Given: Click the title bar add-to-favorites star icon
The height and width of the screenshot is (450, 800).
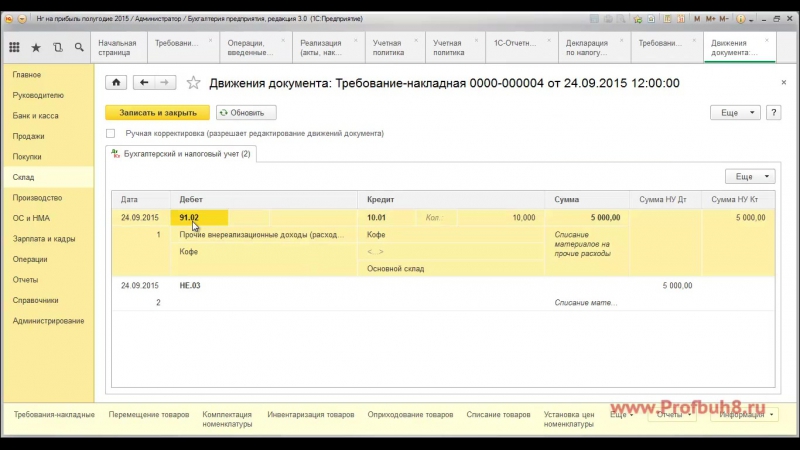Looking at the screenshot, I should point(638,19).
